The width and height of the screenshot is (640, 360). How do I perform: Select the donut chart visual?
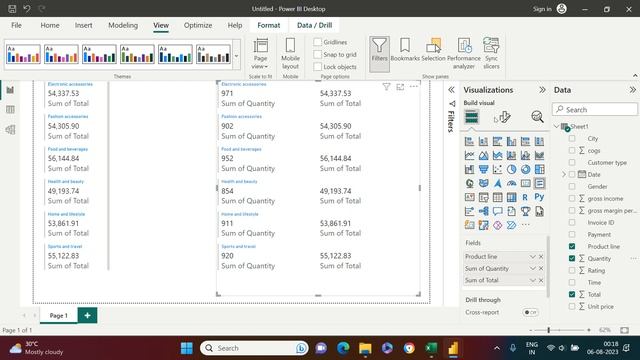pyautogui.click(x=525, y=169)
